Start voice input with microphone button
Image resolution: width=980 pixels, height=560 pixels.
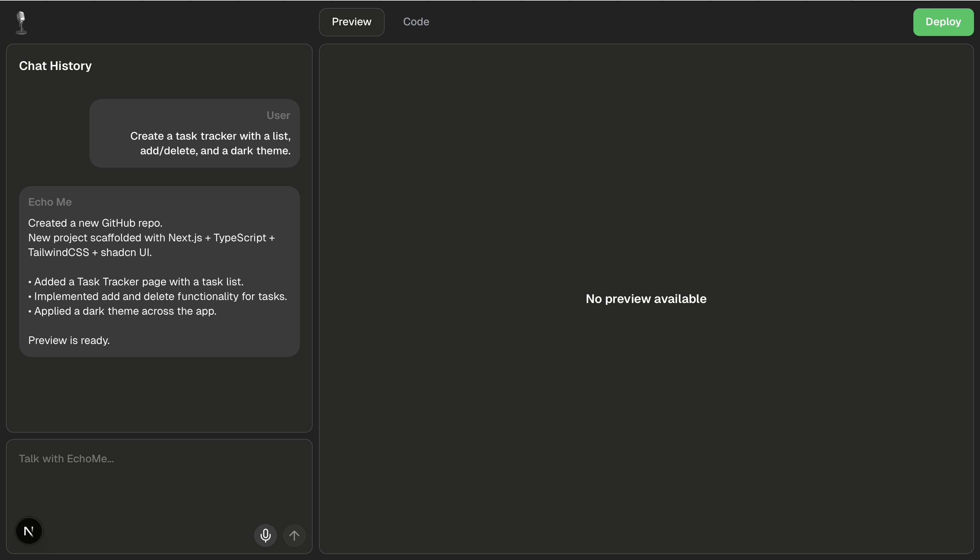pos(265,535)
